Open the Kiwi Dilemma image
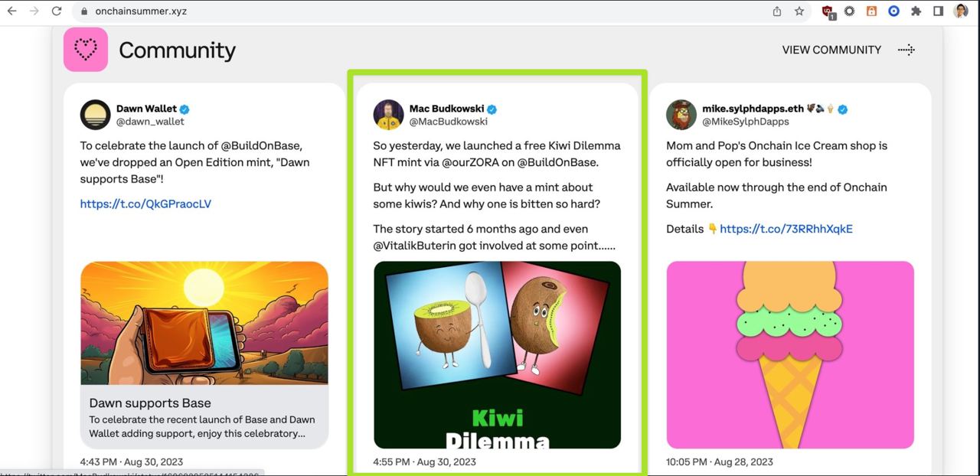 pyautogui.click(x=497, y=355)
